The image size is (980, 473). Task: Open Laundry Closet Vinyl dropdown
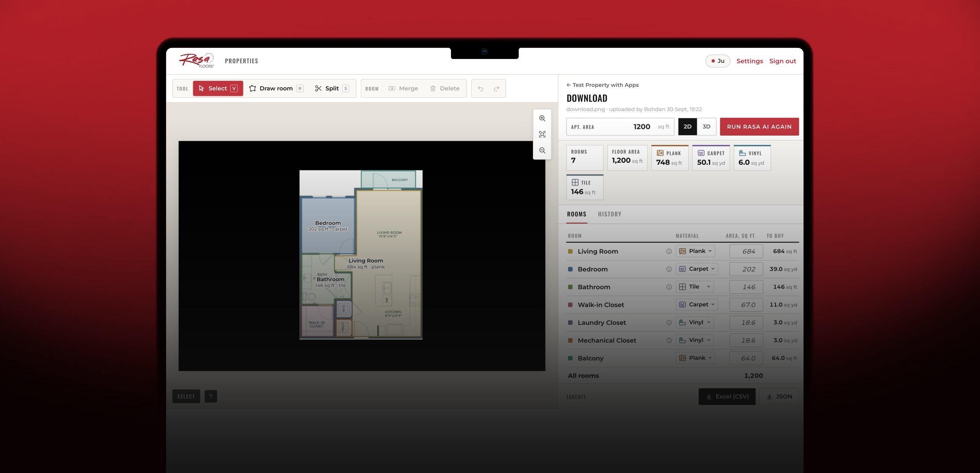point(694,322)
